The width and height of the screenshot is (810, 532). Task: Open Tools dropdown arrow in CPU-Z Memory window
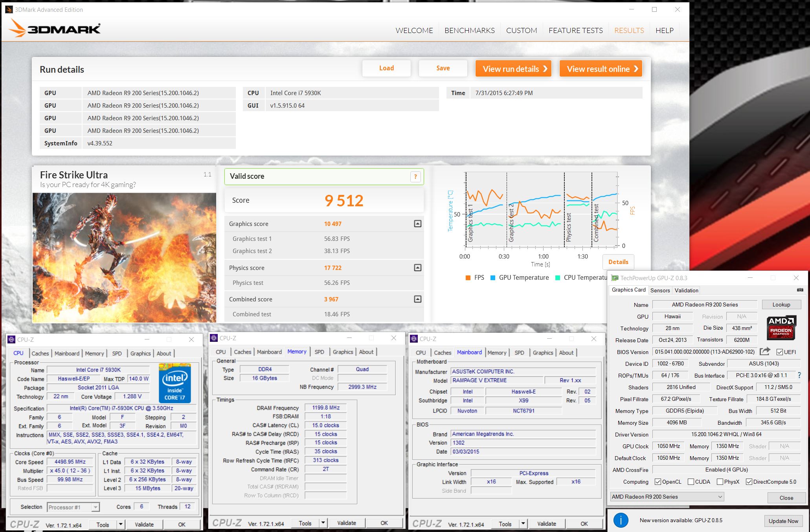pos(323,523)
